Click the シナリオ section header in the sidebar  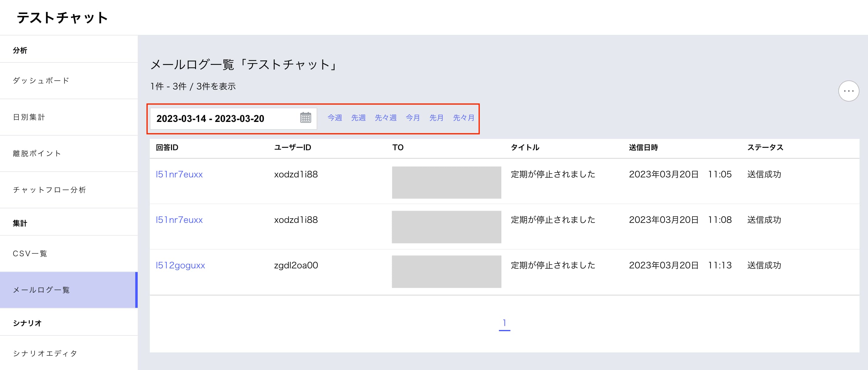click(x=27, y=323)
